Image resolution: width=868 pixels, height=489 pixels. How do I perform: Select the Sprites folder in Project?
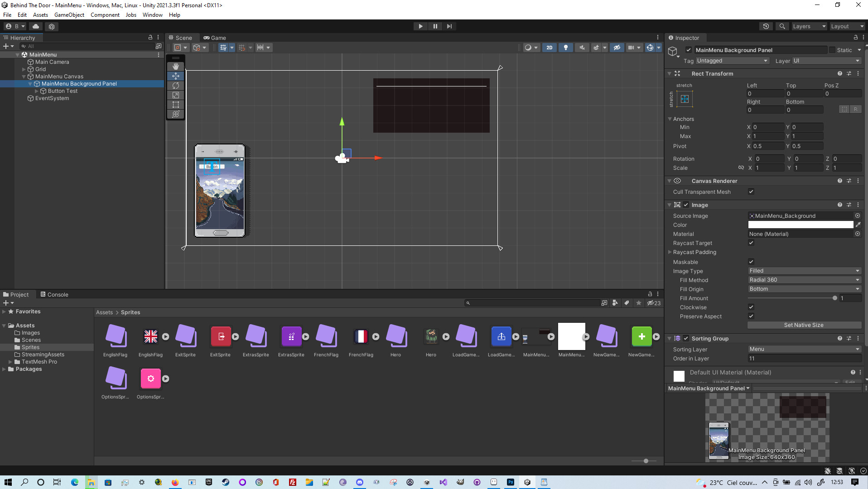30,347
